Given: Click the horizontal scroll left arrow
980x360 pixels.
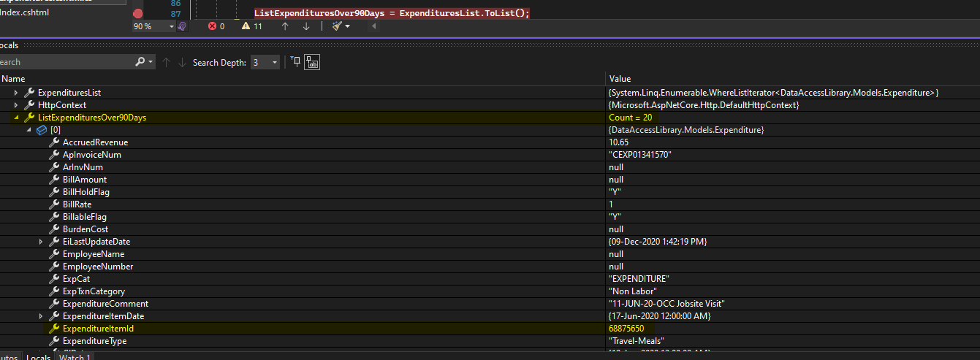Looking at the screenshot, I should coord(373,26).
